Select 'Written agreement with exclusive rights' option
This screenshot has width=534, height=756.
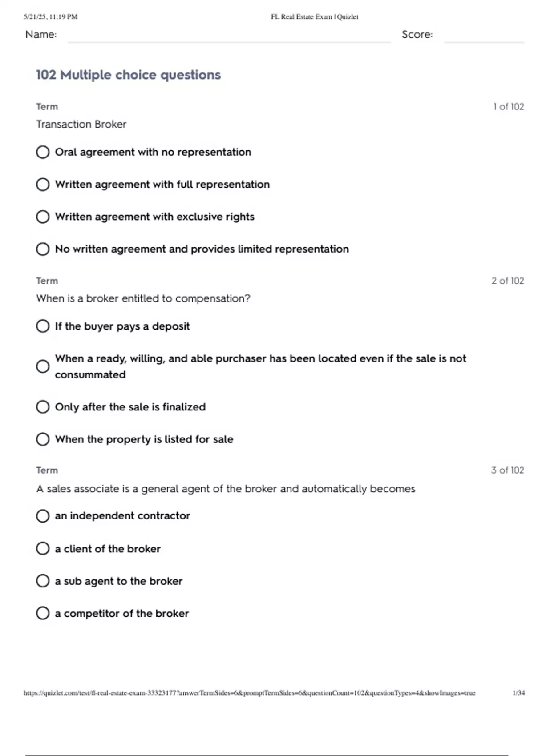tap(43, 217)
